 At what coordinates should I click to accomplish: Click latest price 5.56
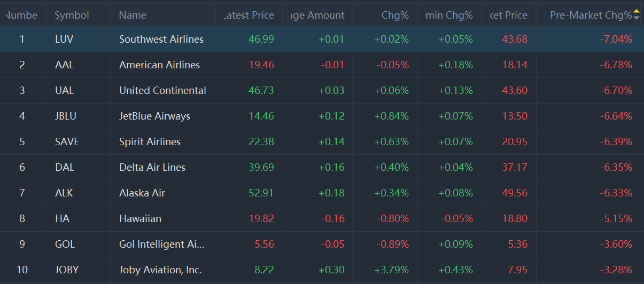(x=264, y=244)
